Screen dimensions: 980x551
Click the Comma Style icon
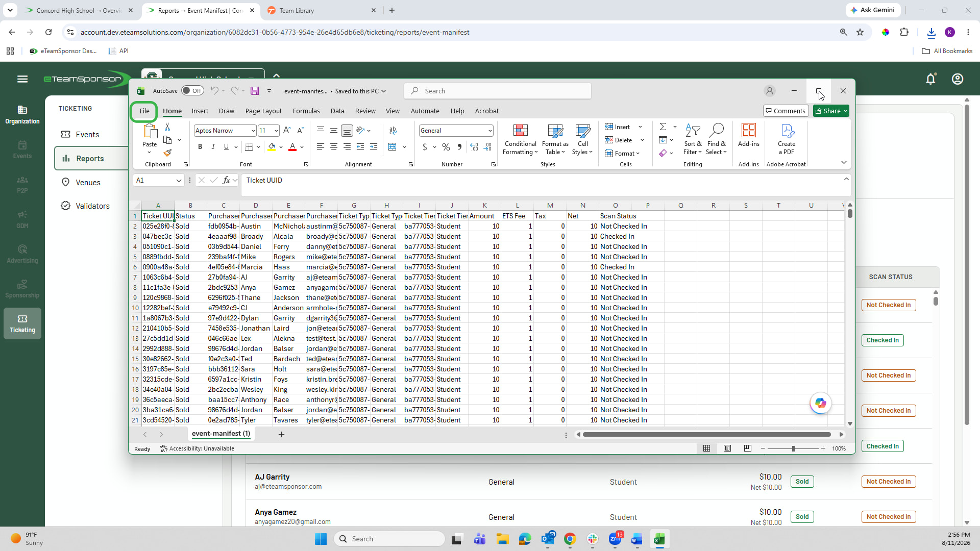(x=459, y=147)
